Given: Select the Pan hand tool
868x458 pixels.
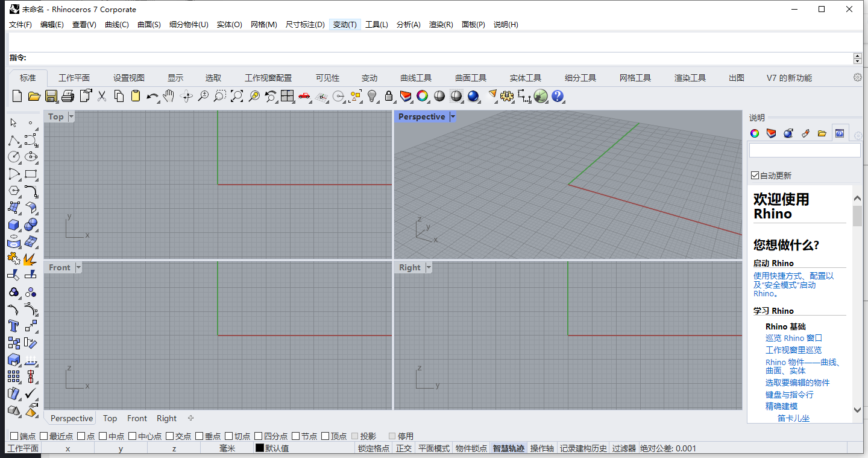Looking at the screenshot, I should point(169,96).
